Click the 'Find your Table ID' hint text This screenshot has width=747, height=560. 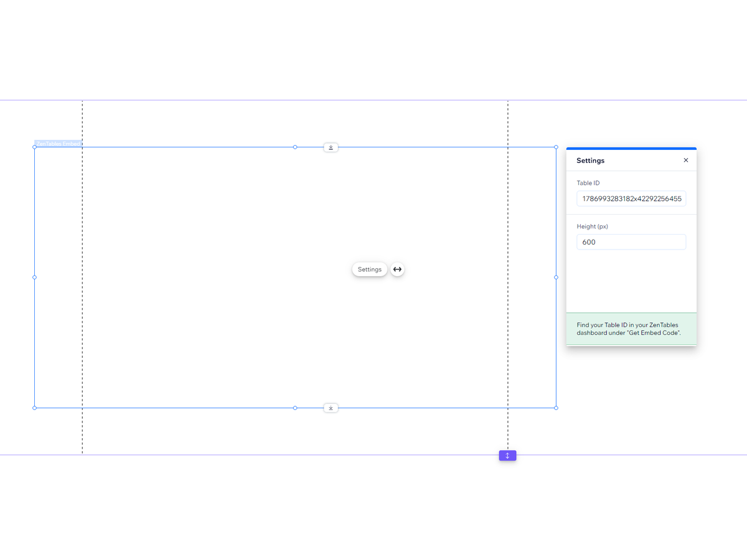click(629, 329)
